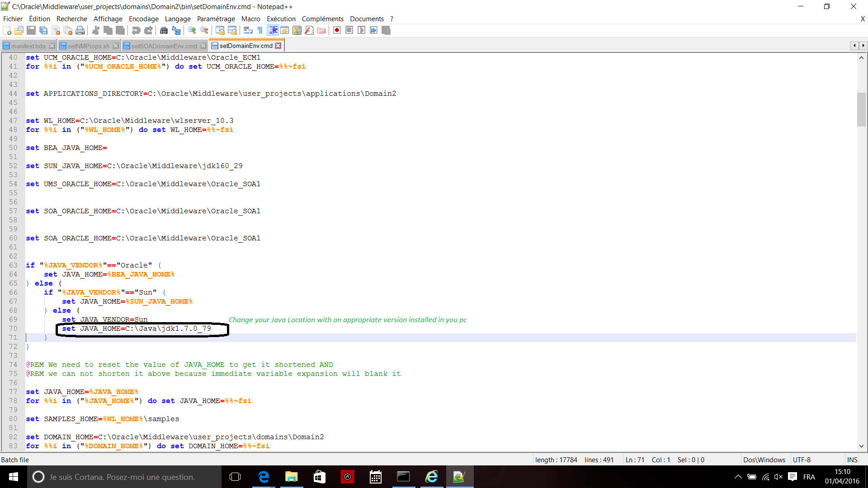
Task: Click the Zoom In magnifier icon
Action: [x=192, y=30]
